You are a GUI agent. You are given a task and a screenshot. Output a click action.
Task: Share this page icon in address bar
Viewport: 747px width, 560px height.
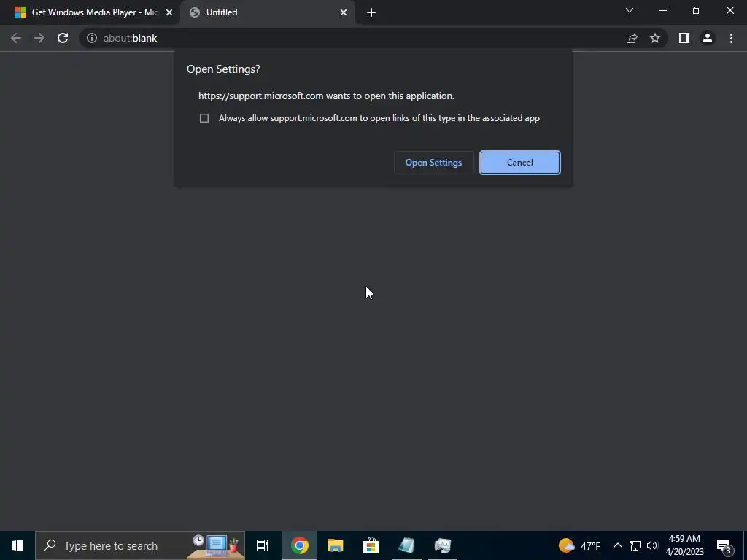(632, 38)
